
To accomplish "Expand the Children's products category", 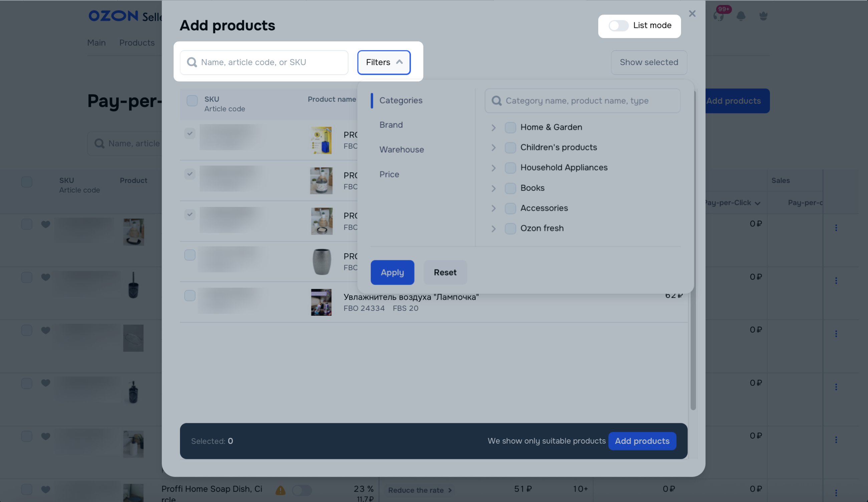I will pos(493,148).
